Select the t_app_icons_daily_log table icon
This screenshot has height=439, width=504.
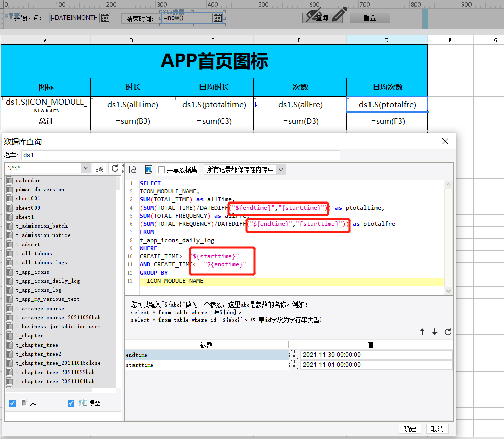pyautogui.click(x=10, y=281)
